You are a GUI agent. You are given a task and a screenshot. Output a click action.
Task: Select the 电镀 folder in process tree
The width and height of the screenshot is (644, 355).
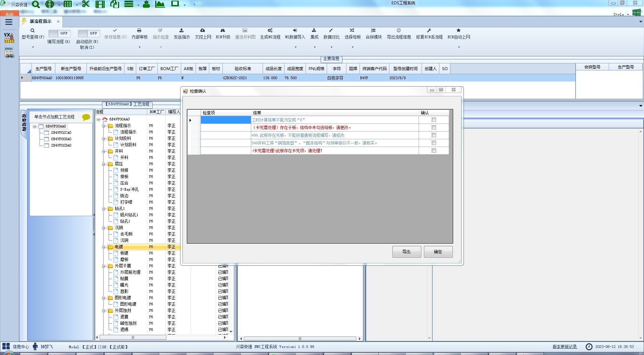119,247
